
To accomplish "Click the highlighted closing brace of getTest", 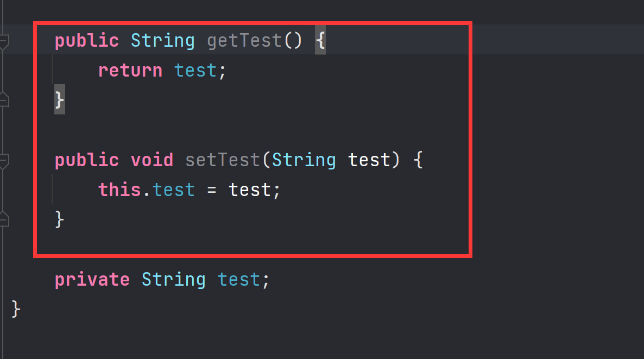I will 60,100.
